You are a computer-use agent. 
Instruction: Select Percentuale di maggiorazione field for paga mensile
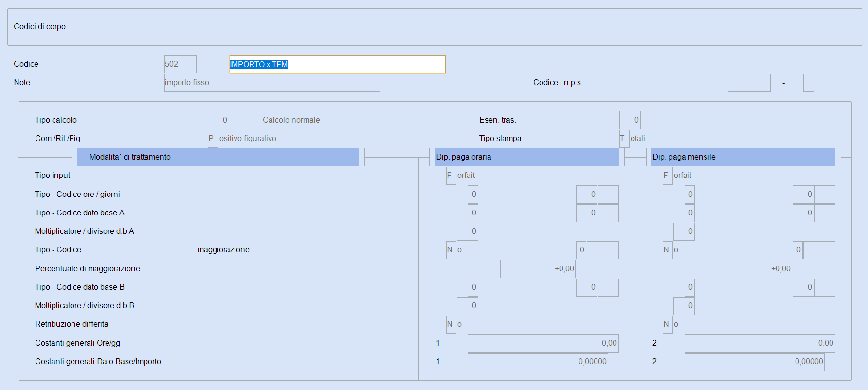(x=754, y=269)
